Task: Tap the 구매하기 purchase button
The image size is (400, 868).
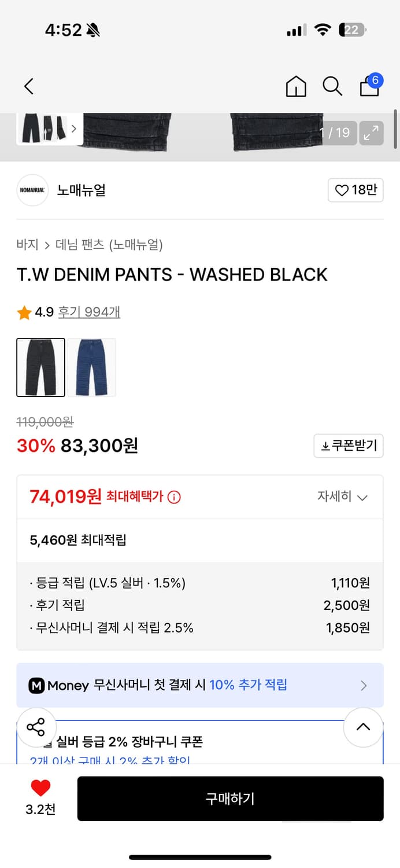Action: [230, 799]
